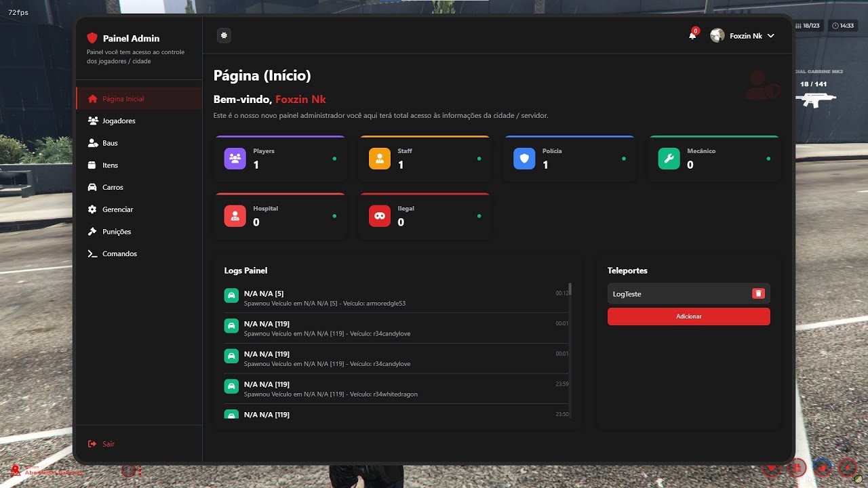Click the box icon beside Itens
The height and width of the screenshot is (488, 868).
point(92,165)
